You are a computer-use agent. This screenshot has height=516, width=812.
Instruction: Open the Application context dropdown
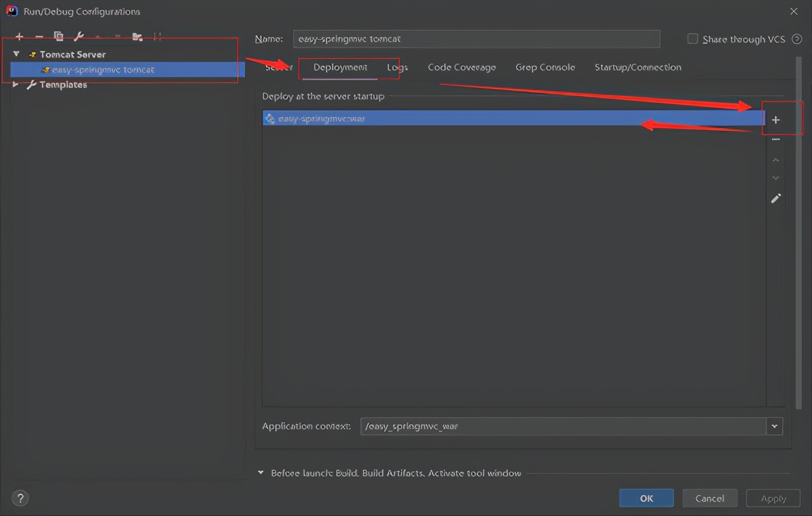774,427
